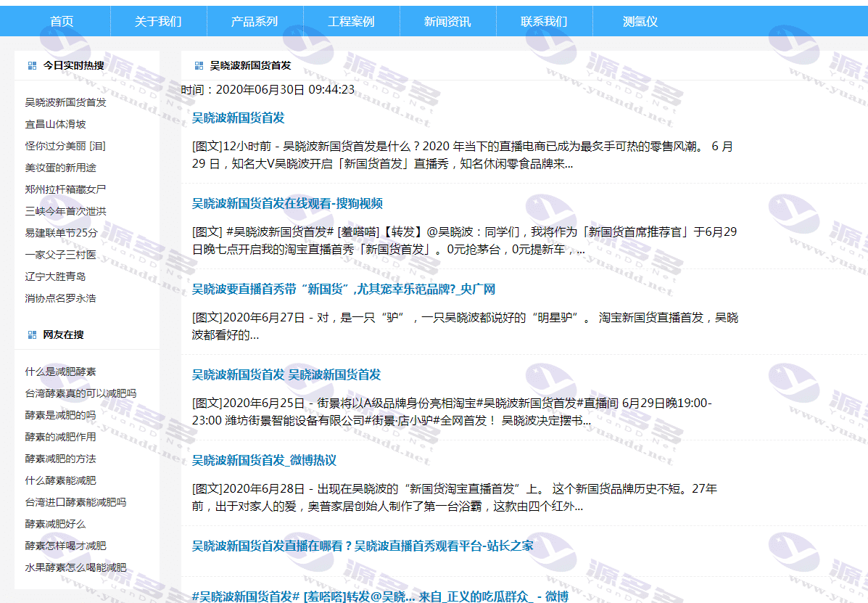Open hot search 吴晓波新国货首发 in sidebar
Viewport: 868px width, 603px height.
pos(65,102)
